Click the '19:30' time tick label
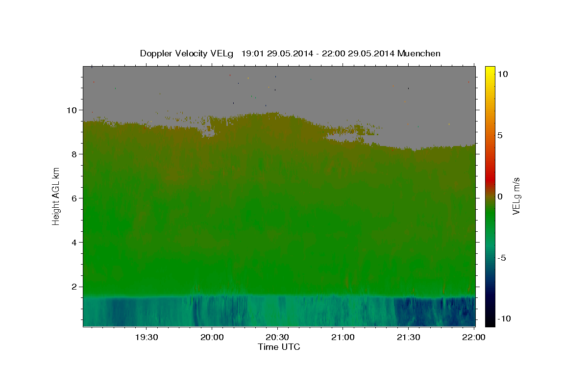 [x=146, y=337]
